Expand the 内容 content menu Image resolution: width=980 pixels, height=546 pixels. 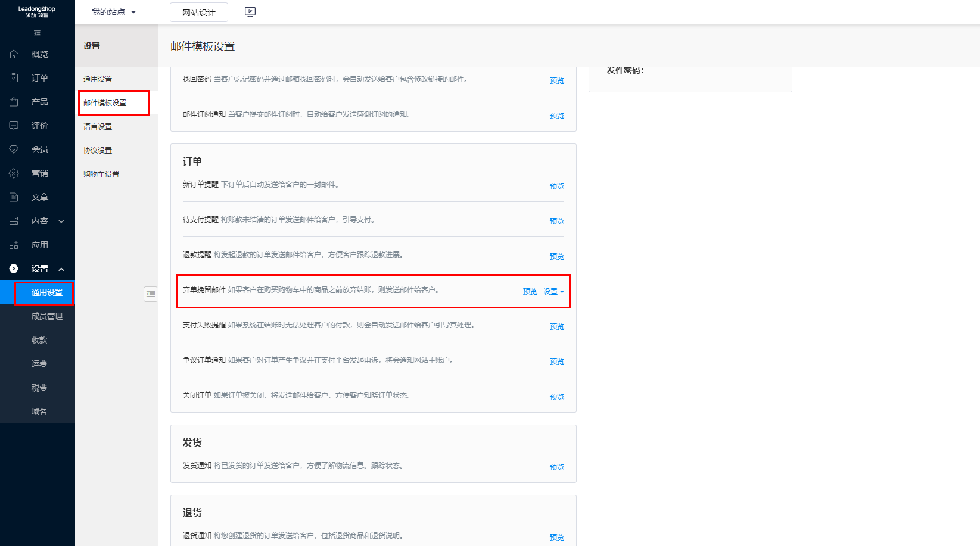[x=61, y=221]
